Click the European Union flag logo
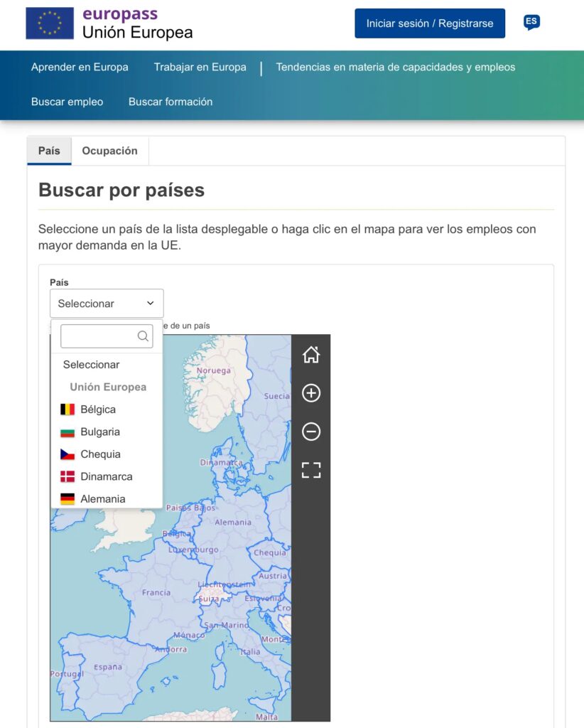This screenshot has height=728, width=584. click(50, 23)
